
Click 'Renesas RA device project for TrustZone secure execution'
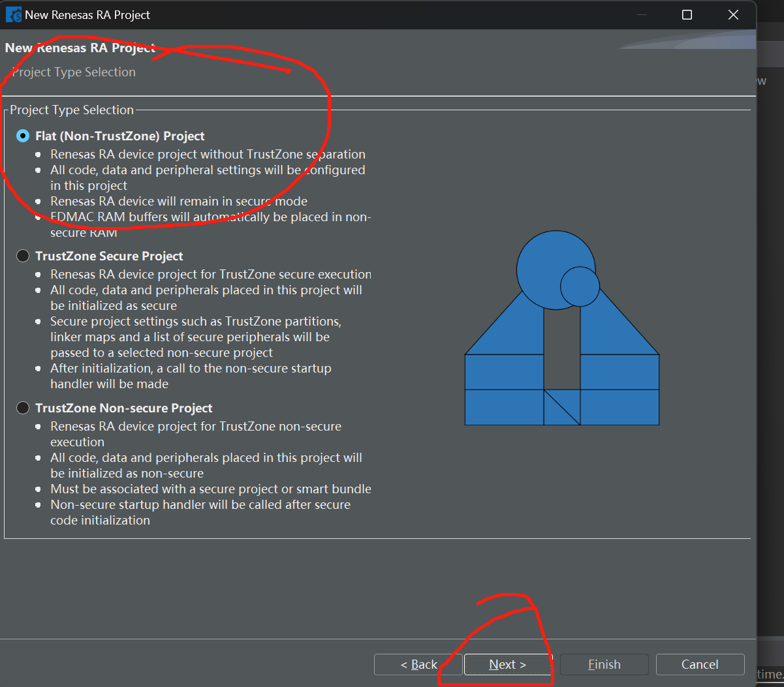tap(211, 274)
